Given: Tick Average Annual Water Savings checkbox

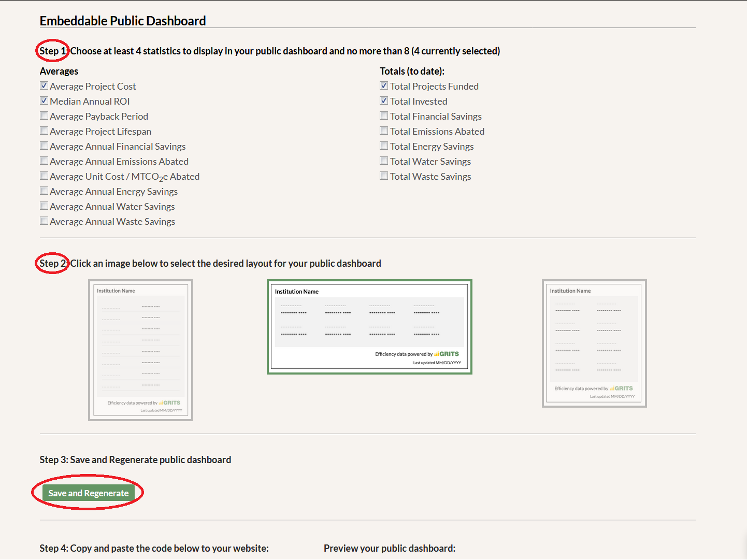Looking at the screenshot, I should point(44,206).
